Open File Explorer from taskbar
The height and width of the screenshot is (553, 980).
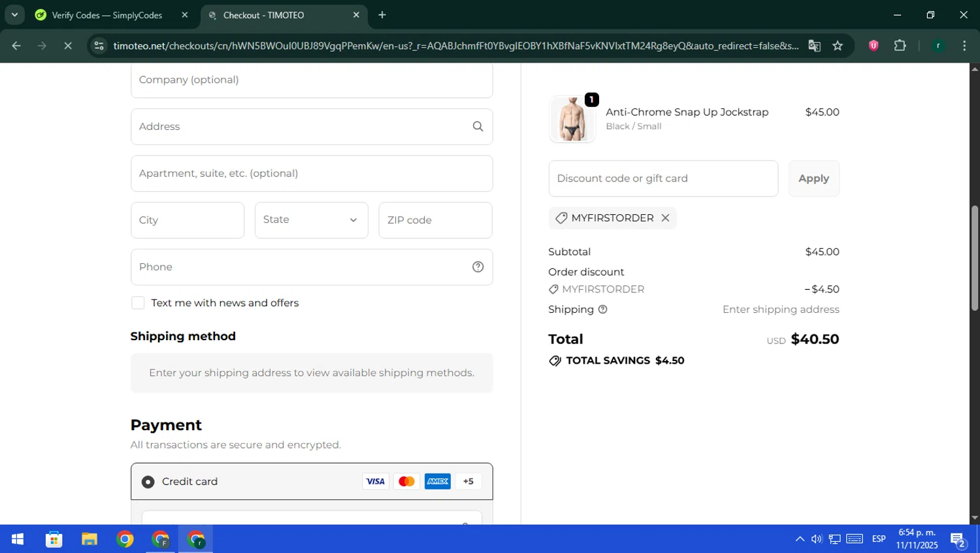[x=90, y=539]
